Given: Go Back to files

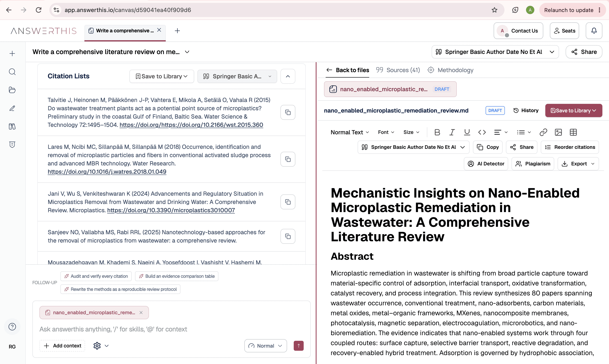Looking at the screenshot, I should 348,70.
